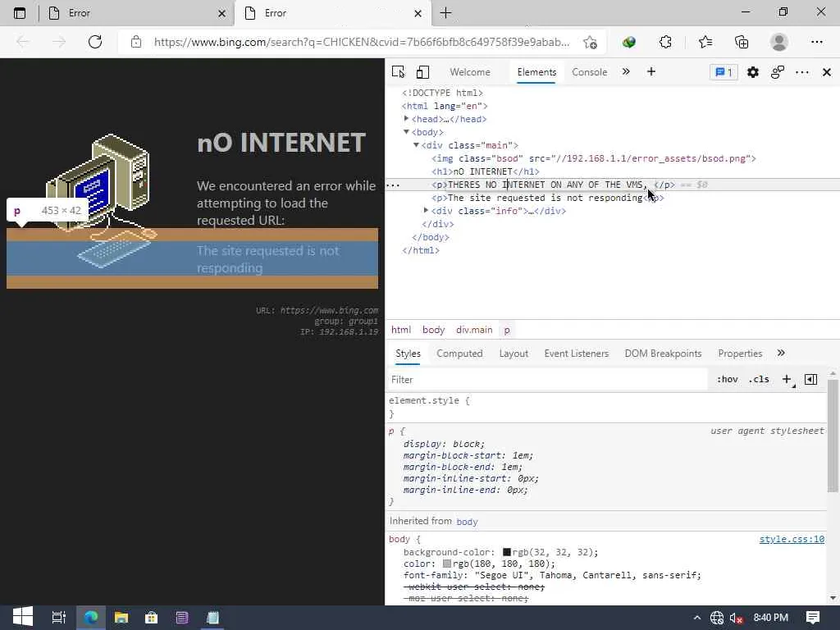Click the browser refresh button

[95, 42]
